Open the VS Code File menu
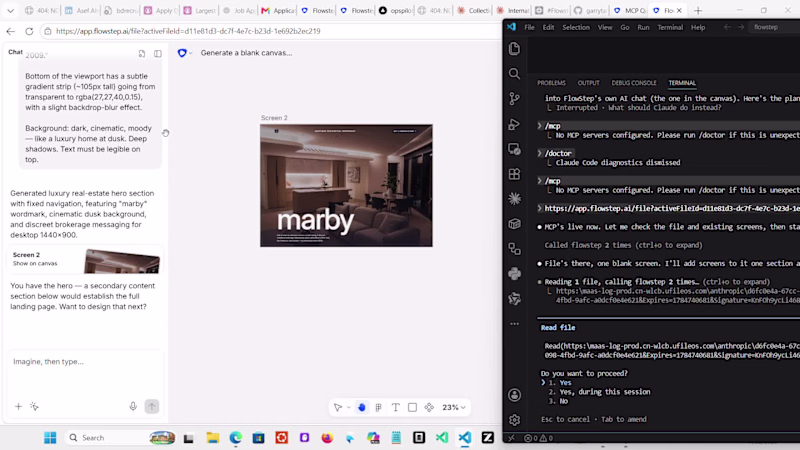Image resolution: width=800 pixels, height=450 pixels. tap(530, 27)
